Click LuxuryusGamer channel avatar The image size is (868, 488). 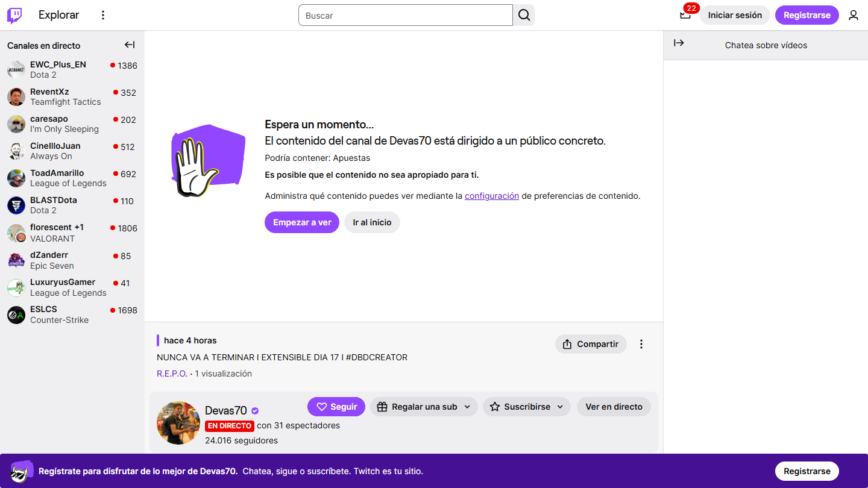click(16, 287)
